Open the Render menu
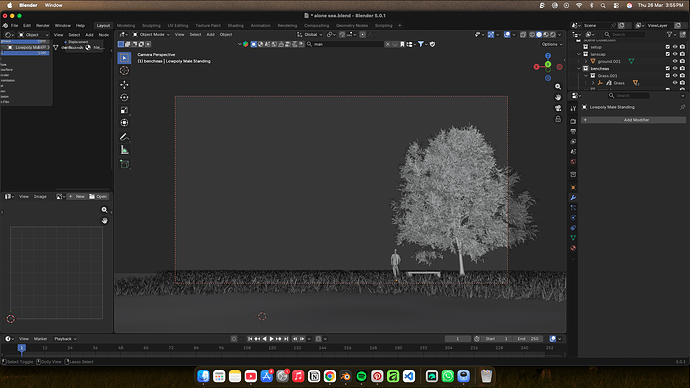The width and height of the screenshot is (690, 388). tap(43, 26)
